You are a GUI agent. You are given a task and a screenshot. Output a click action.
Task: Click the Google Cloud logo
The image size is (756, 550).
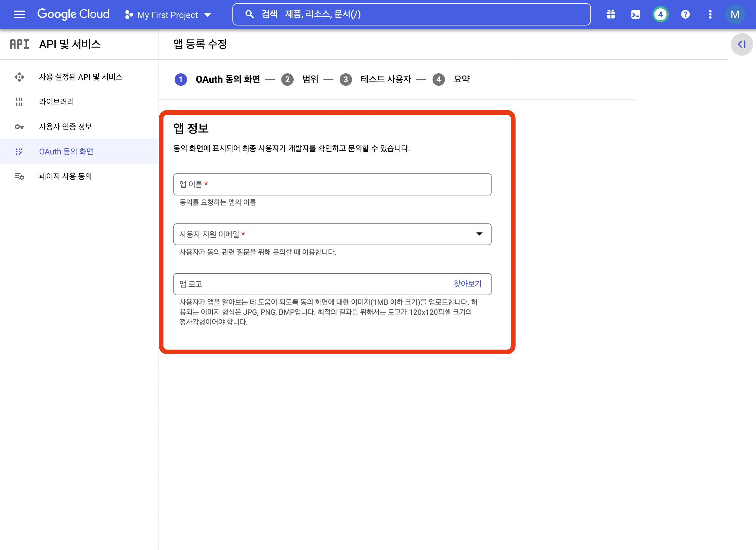click(x=73, y=14)
